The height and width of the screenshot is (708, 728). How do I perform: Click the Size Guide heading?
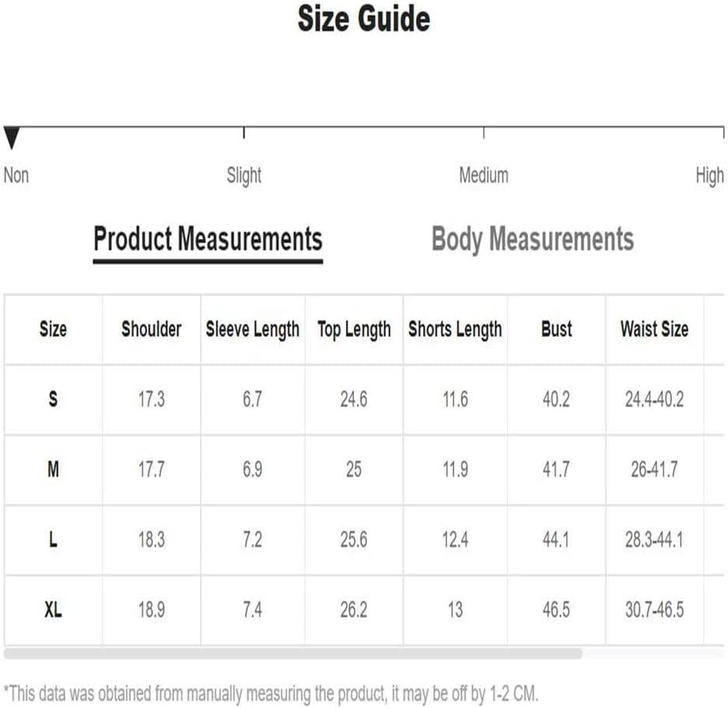click(x=363, y=19)
